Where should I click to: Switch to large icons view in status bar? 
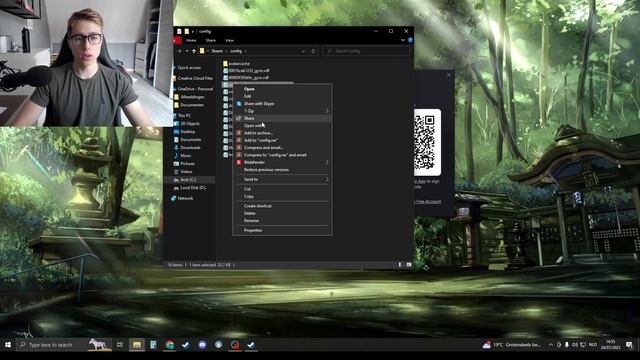click(x=409, y=265)
